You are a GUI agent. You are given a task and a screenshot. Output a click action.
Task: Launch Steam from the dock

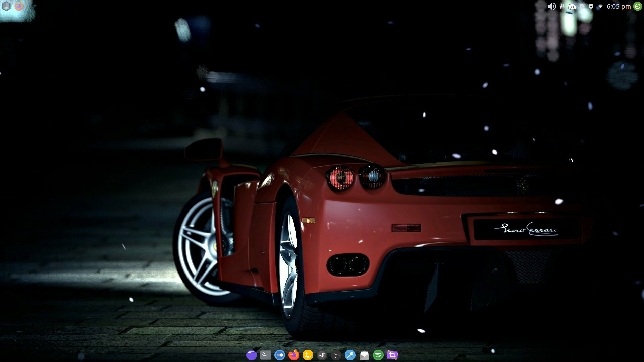pyautogui.click(x=322, y=355)
